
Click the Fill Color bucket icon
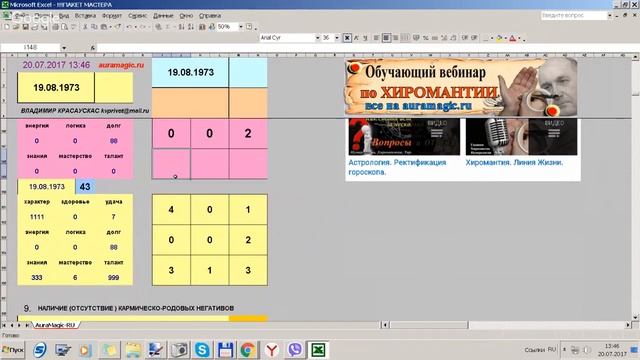click(500, 38)
